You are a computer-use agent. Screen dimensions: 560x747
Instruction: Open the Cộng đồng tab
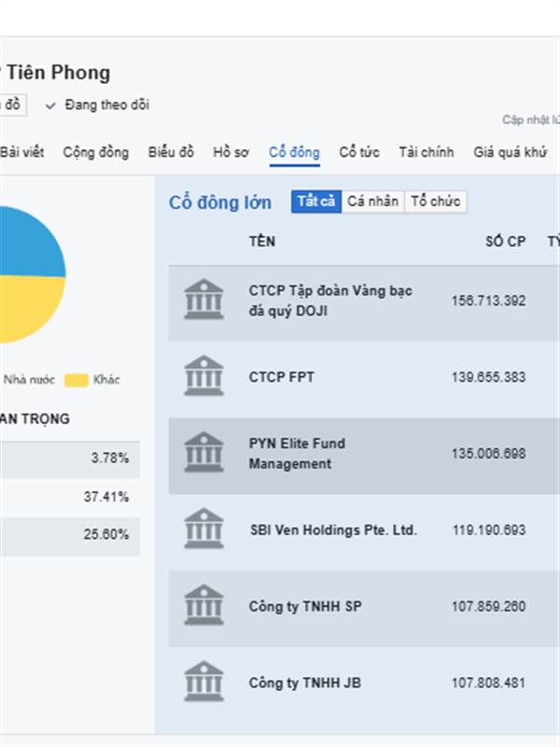click(x=96, y=152)
